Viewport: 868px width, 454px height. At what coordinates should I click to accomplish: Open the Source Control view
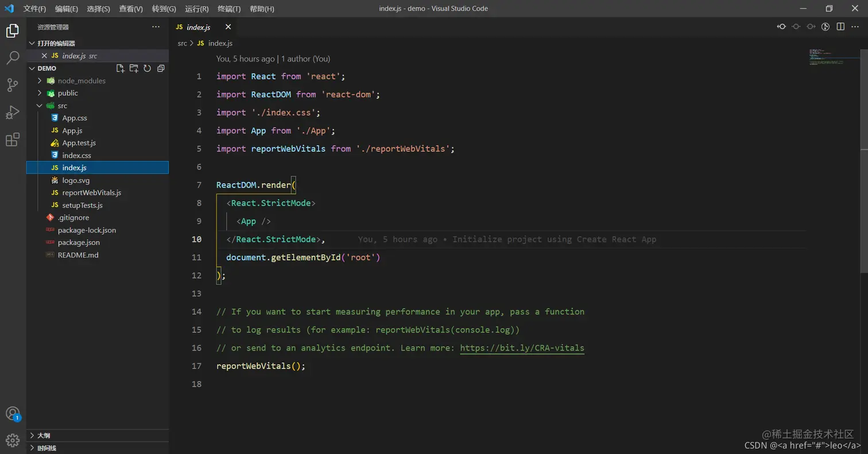click(13, 85)
